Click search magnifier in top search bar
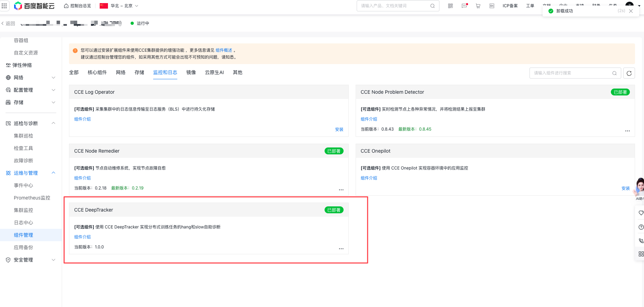Viewport: 644px width, 307px height. pos(432,6)
